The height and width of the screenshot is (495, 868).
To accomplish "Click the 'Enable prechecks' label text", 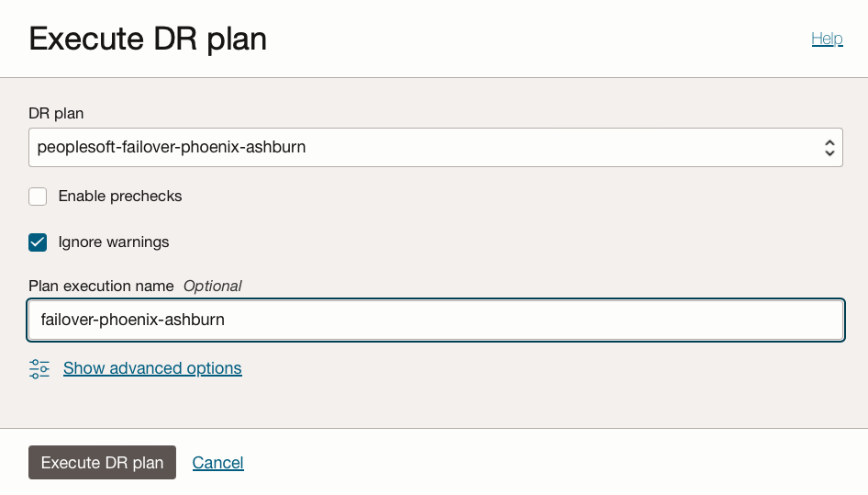I will click(120, 196).
